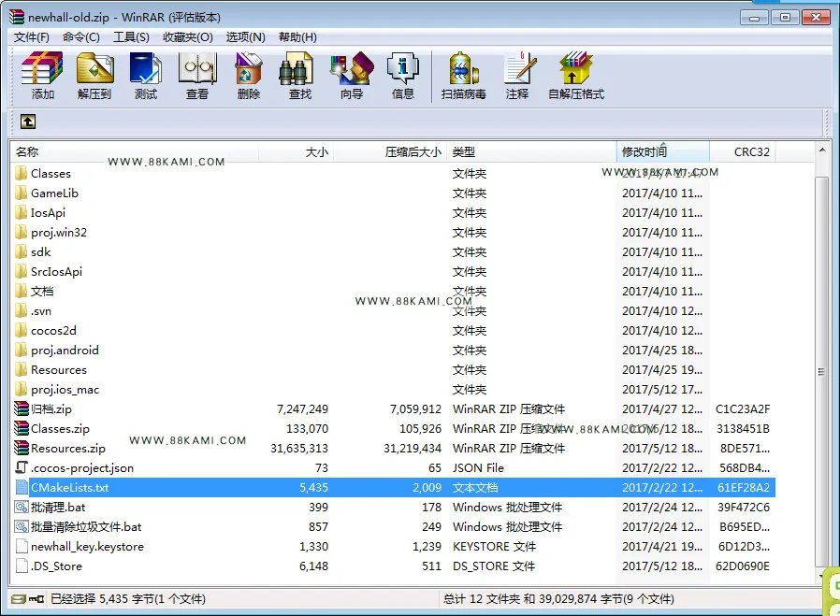The width and height of the screenshot is (840, 616).
Task: Click the 自解压格式 (SFX) icon
Action: (x=576, y=76)
